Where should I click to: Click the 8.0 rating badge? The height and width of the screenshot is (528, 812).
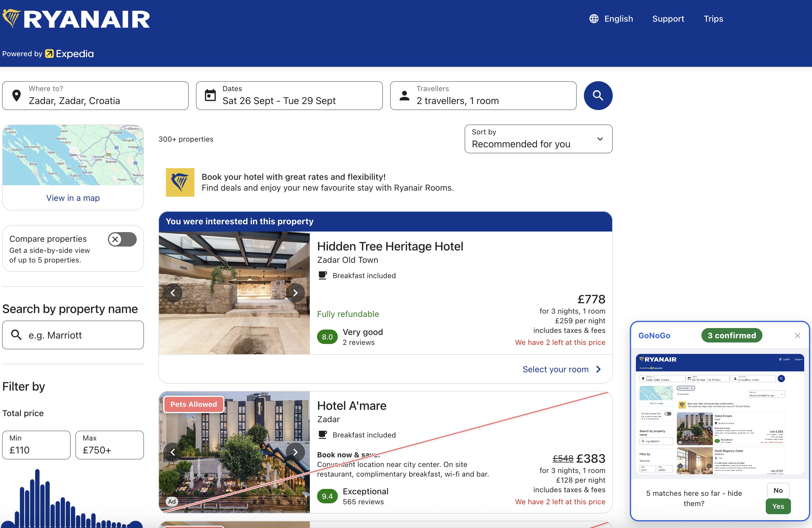pos(327,337)
